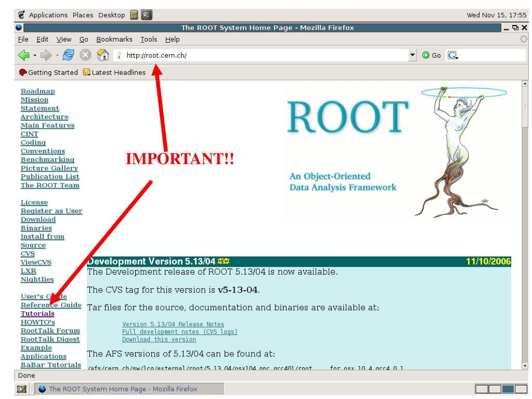The width and height of the screenshot is (532, 399).
Task: Open the Picture Gallery link
Action: click(x=49, y=168)
